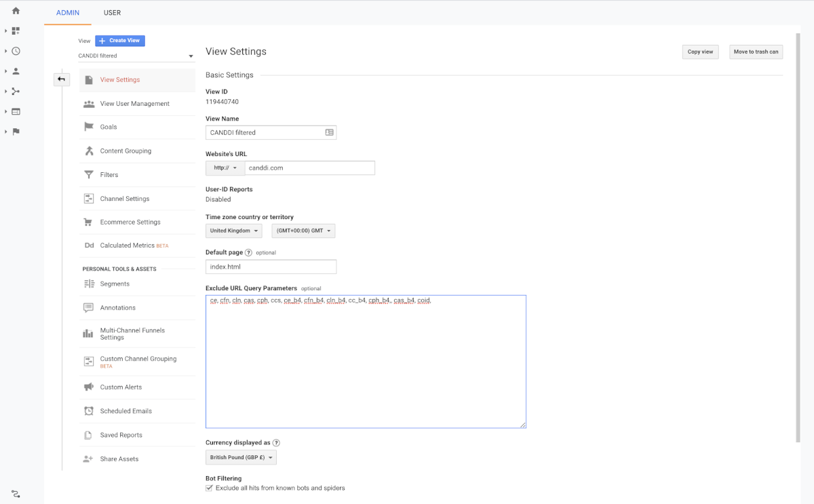Viewport: 814px width, 504px height.
Task: Open the United Kingdom country dropdown
Action: pos(234,231)
